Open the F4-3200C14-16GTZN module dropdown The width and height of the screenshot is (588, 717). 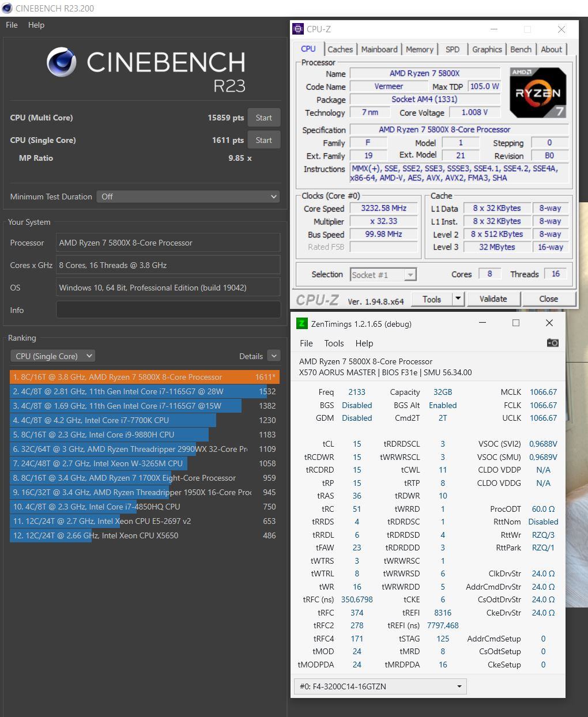(380, 686)
